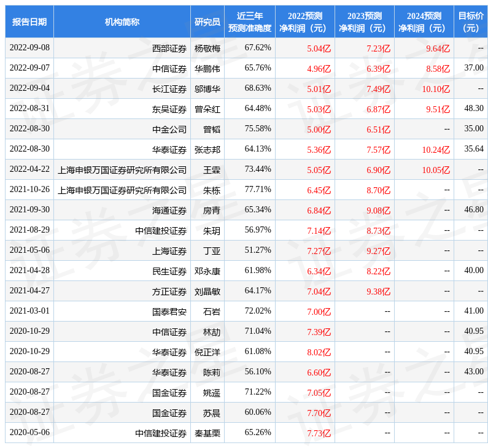Screen dimensions: 488x448
Task: Click analyst name 朱栋
Action: point(212,190)
